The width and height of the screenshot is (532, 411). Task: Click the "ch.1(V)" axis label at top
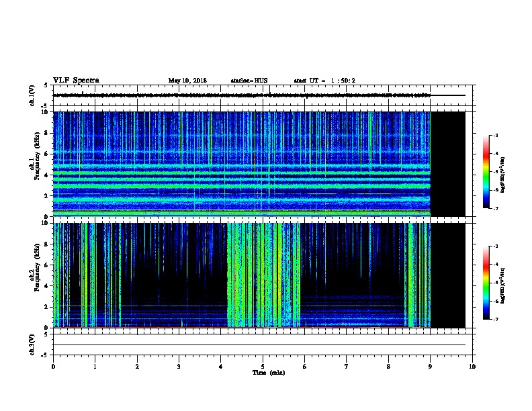coord(32,95)
